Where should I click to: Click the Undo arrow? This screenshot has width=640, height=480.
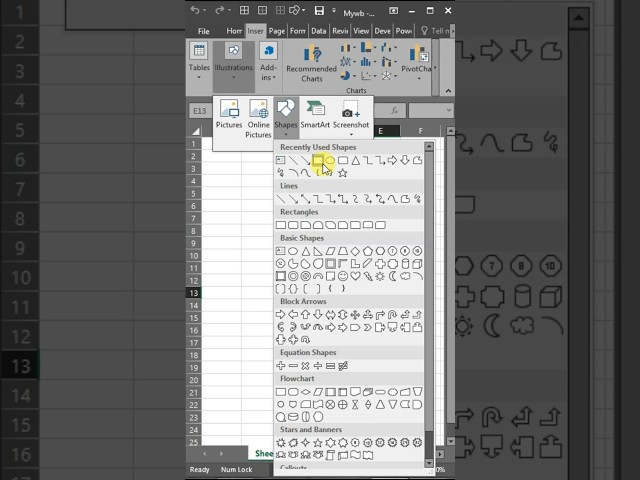pyautogui.click(x=195, y=11)
